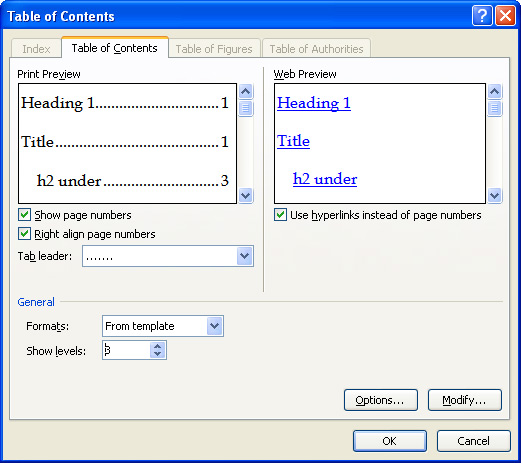The image size is (521, 463).
Task: Click the Modify button
Action: tap(464, 400)
